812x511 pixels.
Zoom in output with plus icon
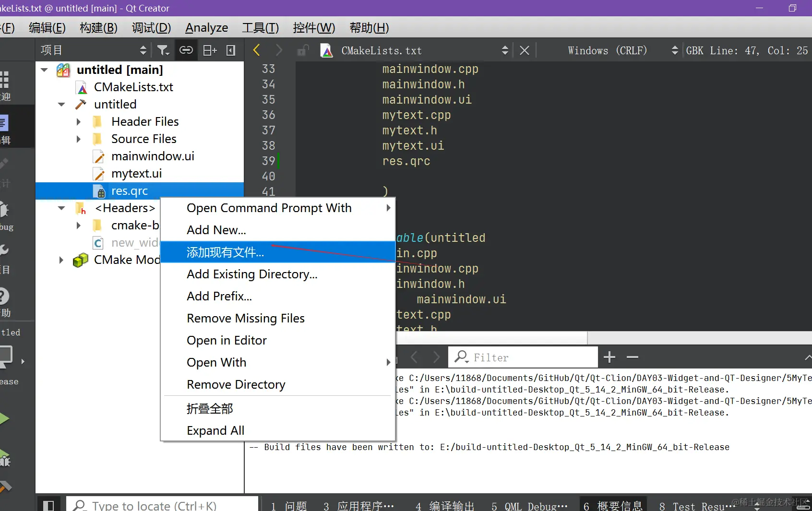609,357
